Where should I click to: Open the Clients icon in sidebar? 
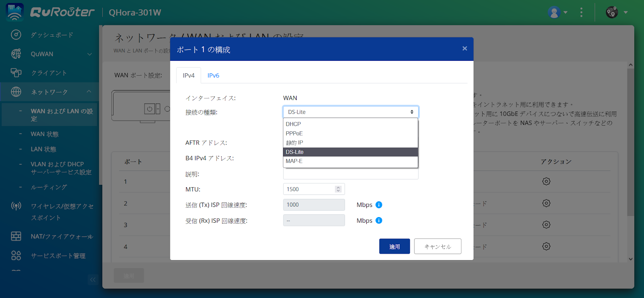(x=16, y=72)
